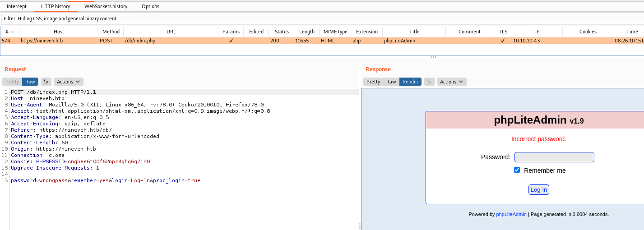Viewport: 644px width, 230px height.
Task: Click the Log In button
Action: click(538, 190)
